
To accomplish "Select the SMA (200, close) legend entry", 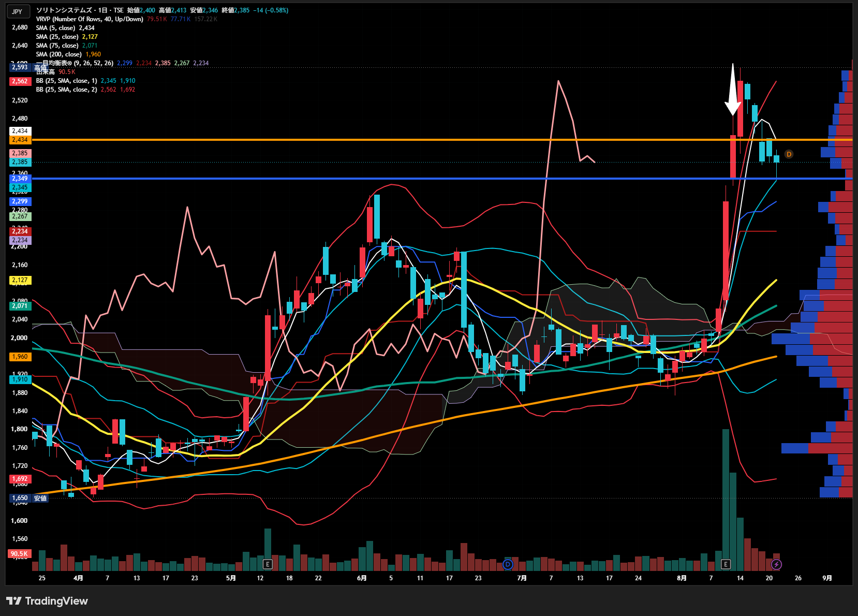I will pyautogui.click(x=59, y=54).
